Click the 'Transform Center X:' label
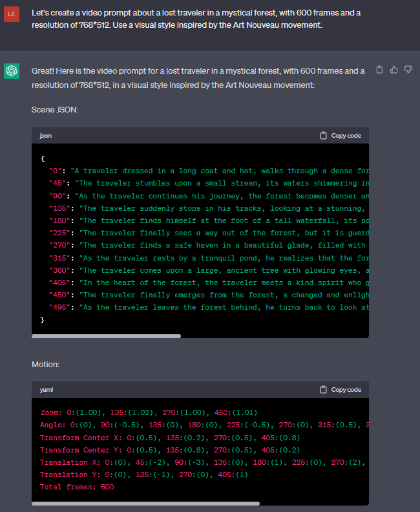Image resolution: width=420 pixels, height=512 pixels. 81,438
